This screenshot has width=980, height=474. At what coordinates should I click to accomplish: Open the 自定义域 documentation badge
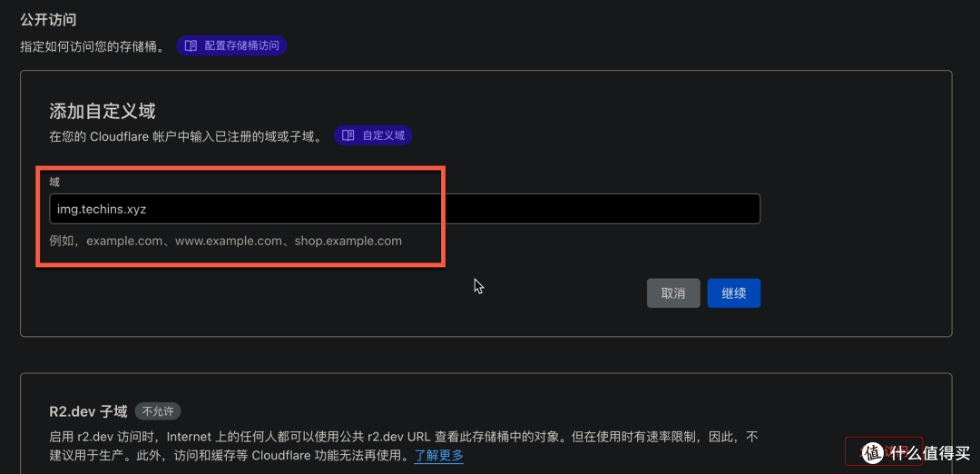click(x=373, y=135)
